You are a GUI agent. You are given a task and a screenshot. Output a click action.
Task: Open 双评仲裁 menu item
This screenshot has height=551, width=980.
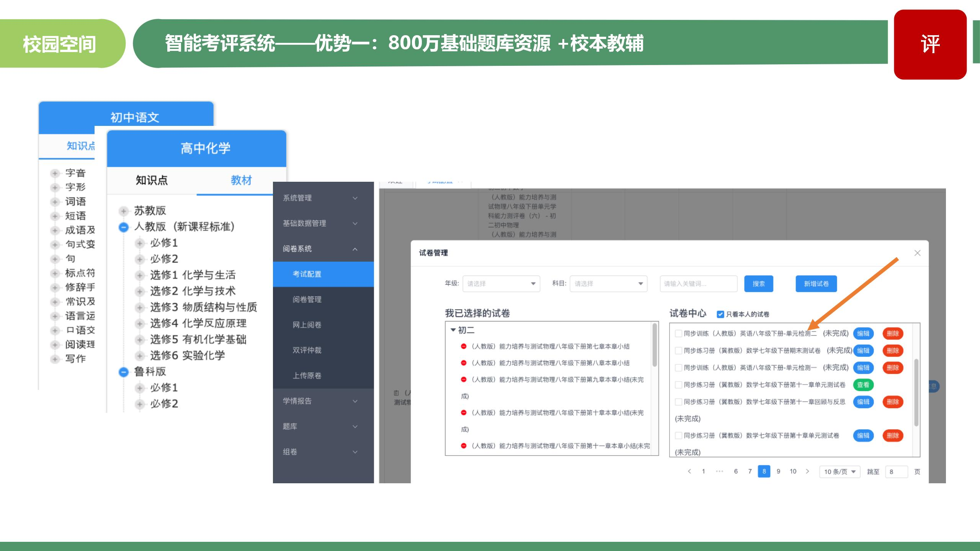pos(323,350)
